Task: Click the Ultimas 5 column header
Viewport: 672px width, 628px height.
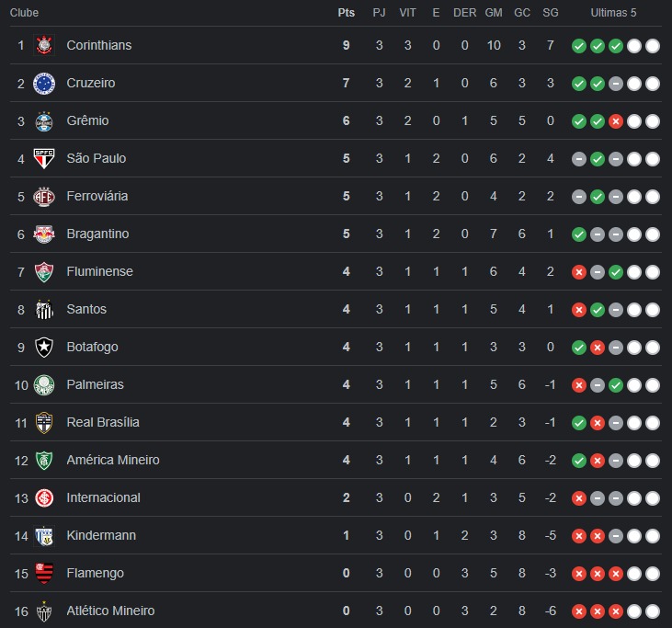Action: tap(613, 13)
